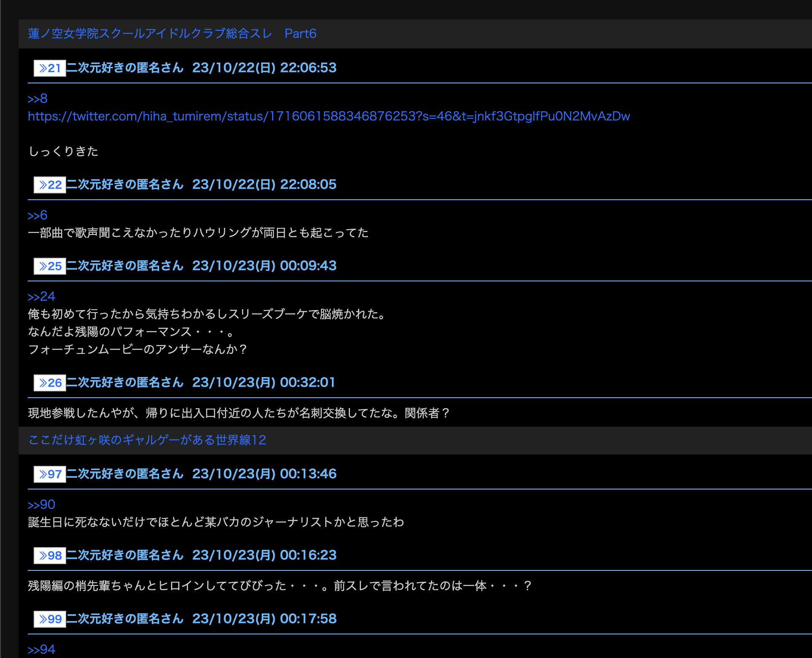The width and height of the screenshot is (812, 658).
Task: Open the twitter.com hiha_tumirem status link
Action: click(x=329, y=116)
